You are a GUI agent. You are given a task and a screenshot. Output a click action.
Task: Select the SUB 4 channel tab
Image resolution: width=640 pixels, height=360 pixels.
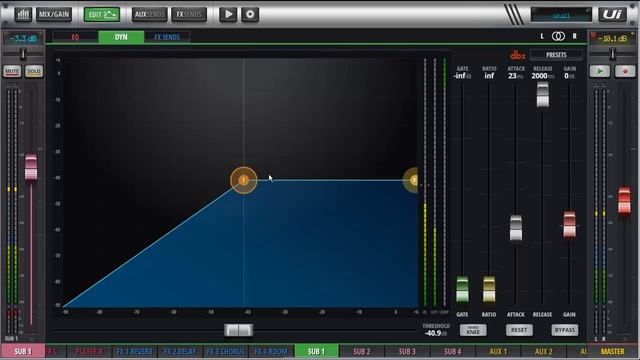453,351
